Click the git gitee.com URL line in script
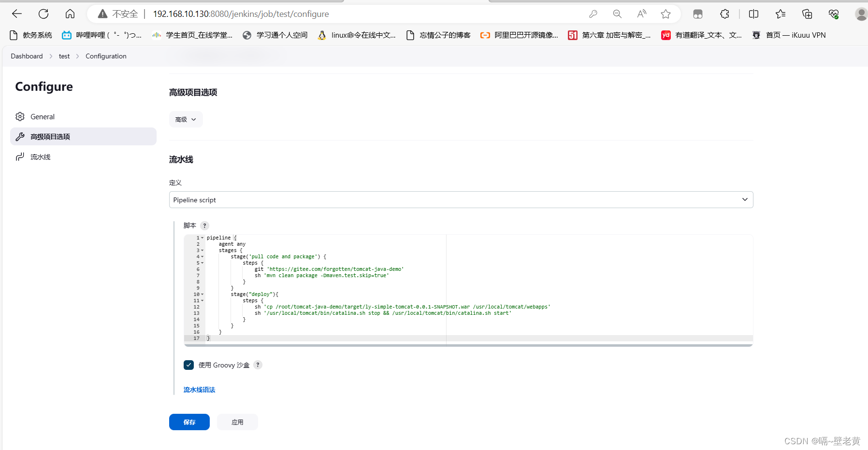 coord(329,269)
